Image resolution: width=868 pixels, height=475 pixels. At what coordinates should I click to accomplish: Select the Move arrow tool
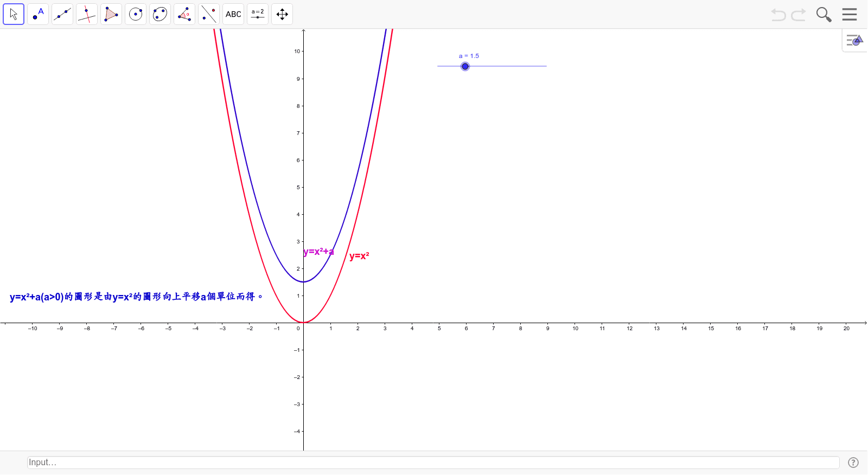(x=14, y=14)
